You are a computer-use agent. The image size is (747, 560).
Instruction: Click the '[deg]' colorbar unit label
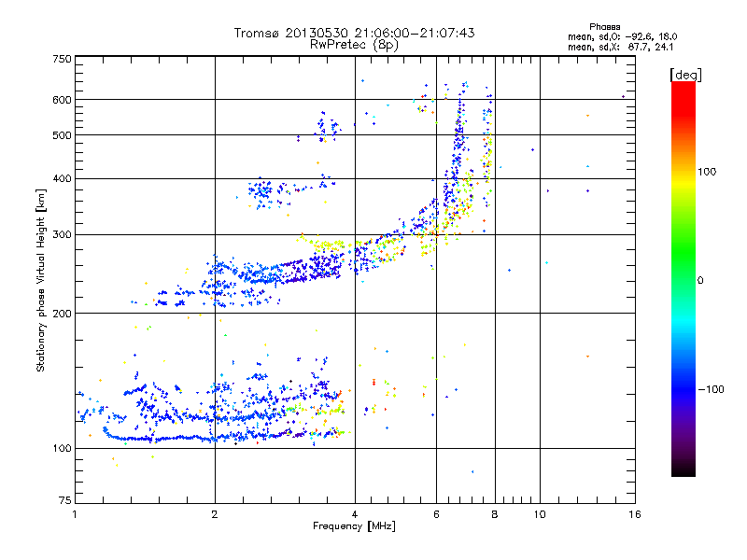(x=685, y=75)
